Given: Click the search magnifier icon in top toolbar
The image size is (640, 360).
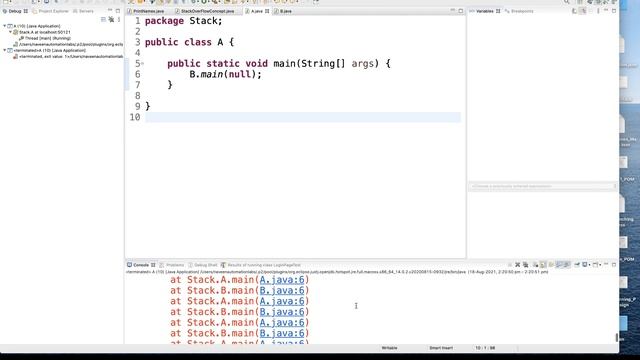Looking at the screenshot, I should click(x=567, y=2).
